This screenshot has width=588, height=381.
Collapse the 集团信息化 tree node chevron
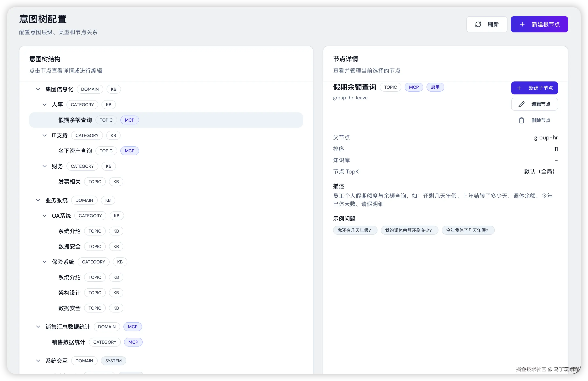click(38, 89)
